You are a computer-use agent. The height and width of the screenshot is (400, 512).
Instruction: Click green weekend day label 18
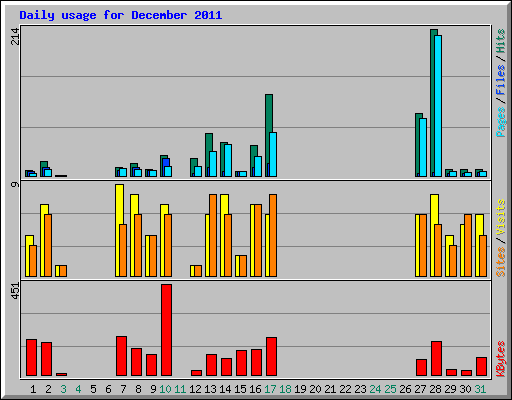pyautogui.click(x=285, y=389)
